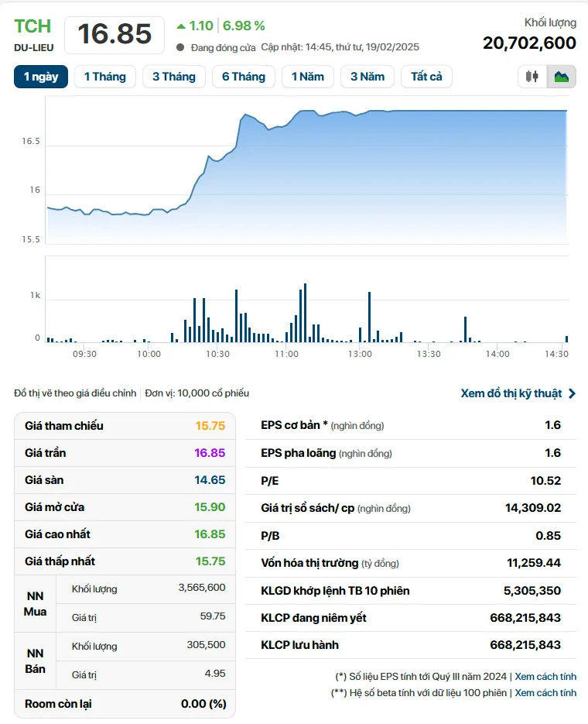588x724 pixels.
Task: Click the 14:30 label on time axis
Action: tap(556, 354)
